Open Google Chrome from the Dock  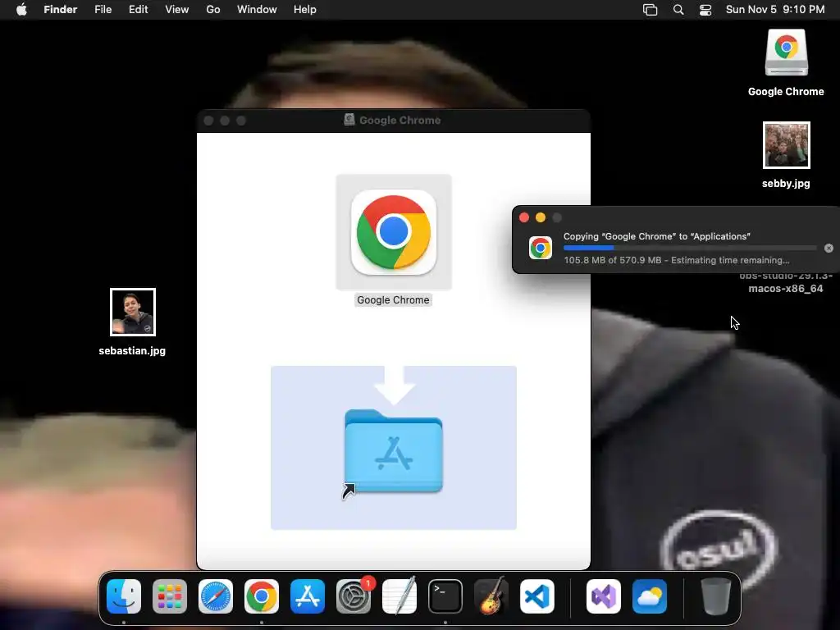coord(262,596)
